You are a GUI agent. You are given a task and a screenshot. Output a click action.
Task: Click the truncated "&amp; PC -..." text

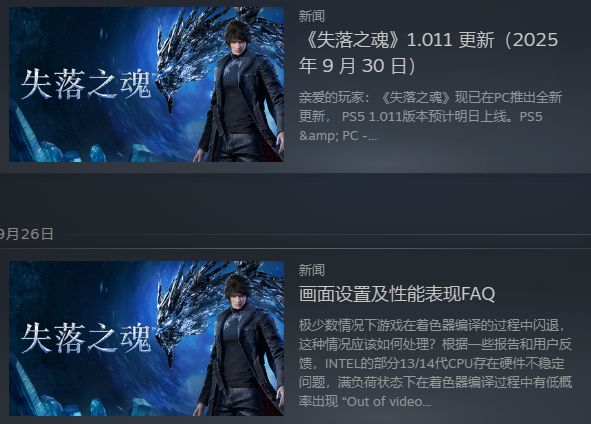pyautogui.click(x=338, y=135)
